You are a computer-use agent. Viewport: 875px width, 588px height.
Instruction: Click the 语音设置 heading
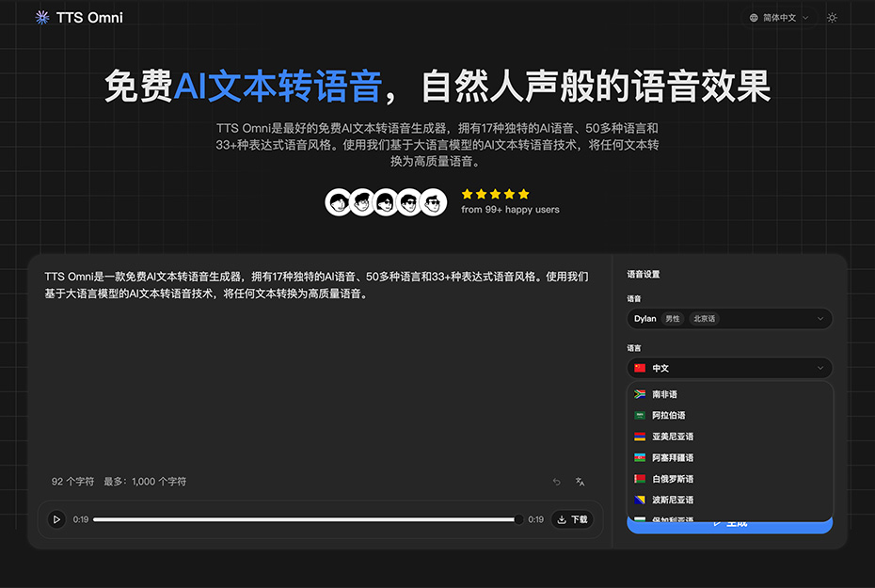coord(644,275)
